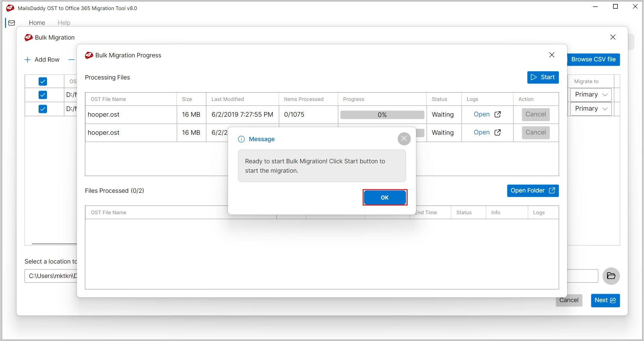Close the Bulk Migration Progress dialog
The image size is (644, 341).
click(552, 55)
